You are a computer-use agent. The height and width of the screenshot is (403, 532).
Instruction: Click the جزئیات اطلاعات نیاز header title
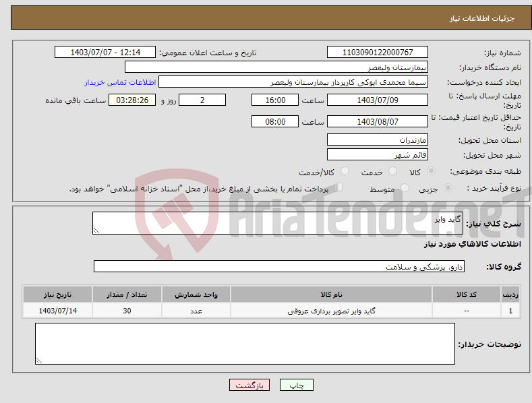tap(482, 18)
